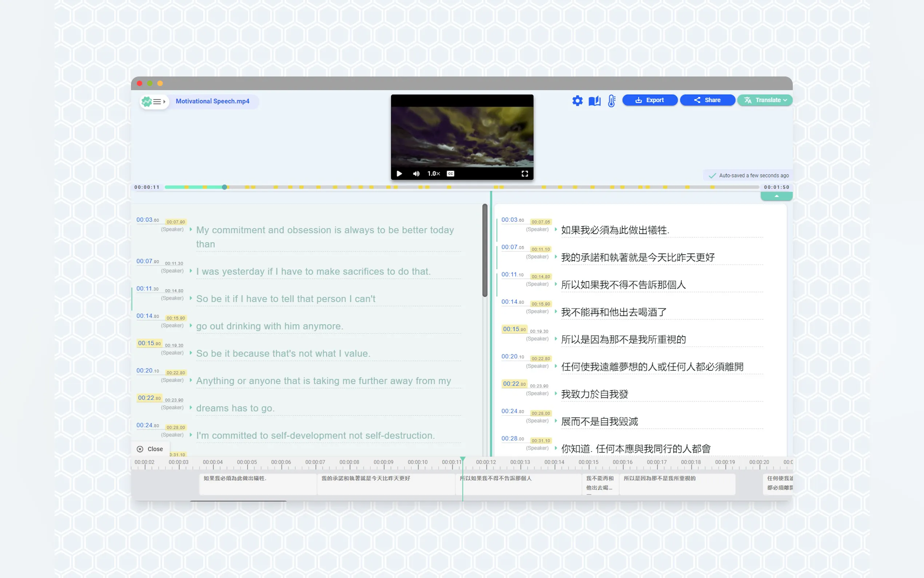Open the Translate dropdown
This screenshot has width=924, height=578.
pyautogui.click(x=764, y=100)
